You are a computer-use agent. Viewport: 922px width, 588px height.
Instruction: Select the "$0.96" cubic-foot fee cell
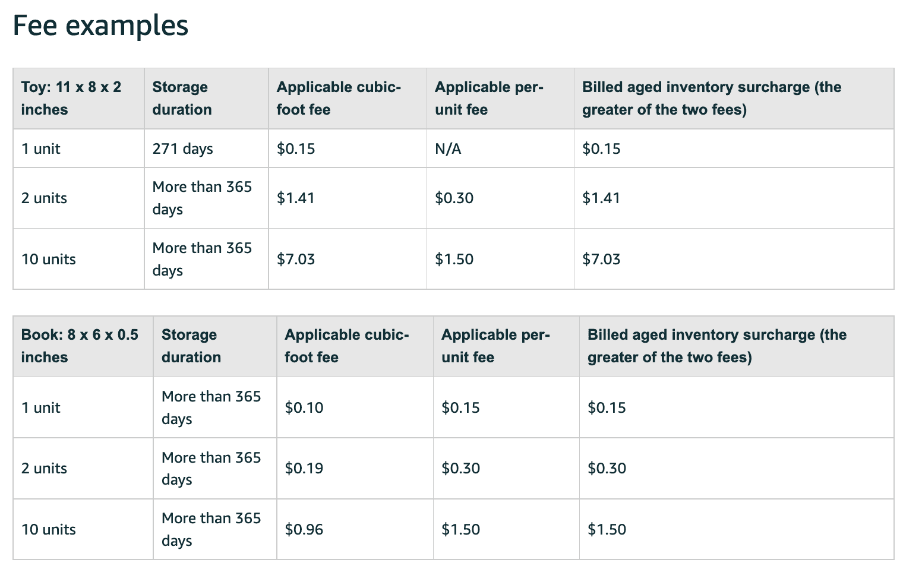(x=304, y=529)
